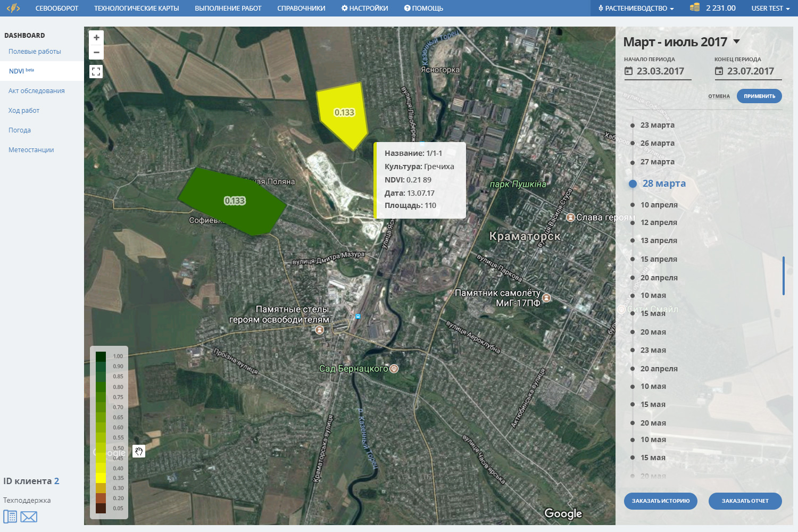Click the green field polygon 0.133
798x532 pixels.
point(233,201)
